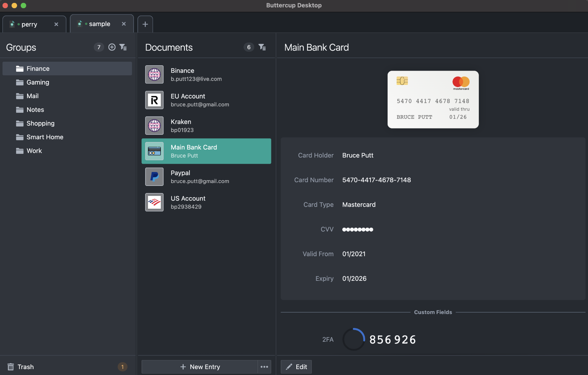
Task: Switch to the perry vault tab
Action: coord(29,24)
